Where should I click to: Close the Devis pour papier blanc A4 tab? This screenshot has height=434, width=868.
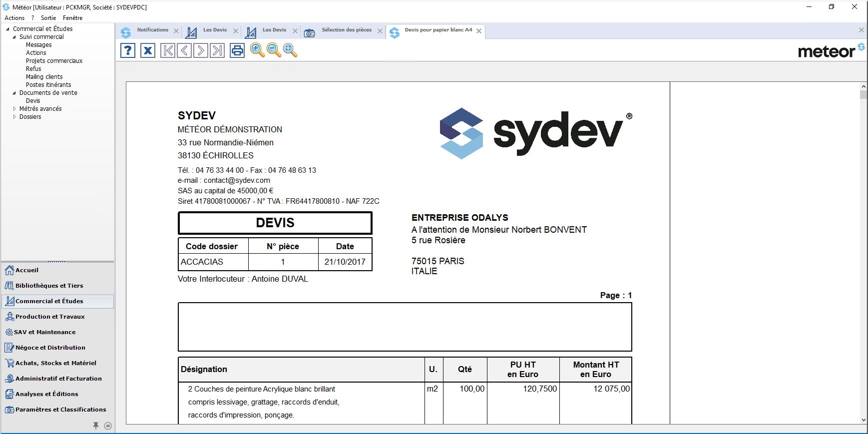click(x=479, y=31)
